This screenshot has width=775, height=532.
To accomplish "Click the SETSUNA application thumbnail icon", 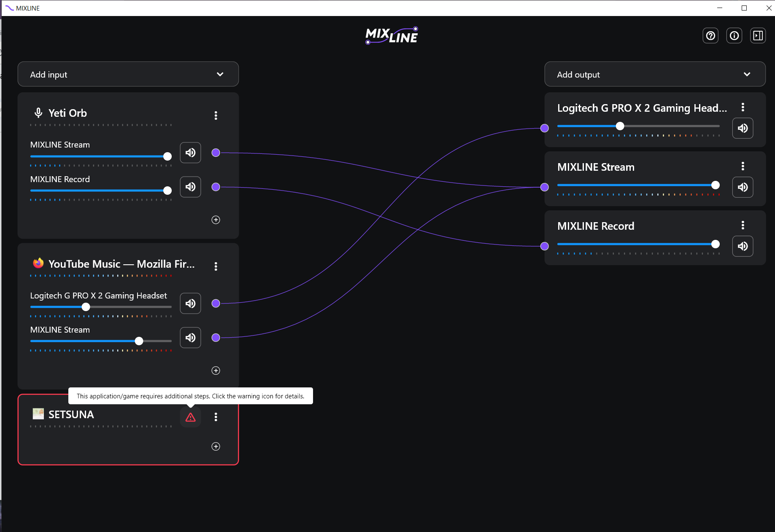I will (x=38, y=414).
